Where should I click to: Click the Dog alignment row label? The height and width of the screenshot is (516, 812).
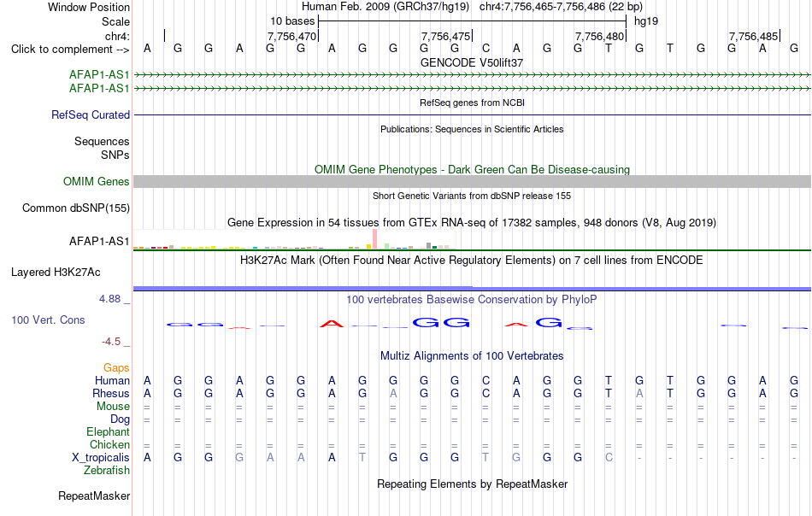(x=120, y=419)
